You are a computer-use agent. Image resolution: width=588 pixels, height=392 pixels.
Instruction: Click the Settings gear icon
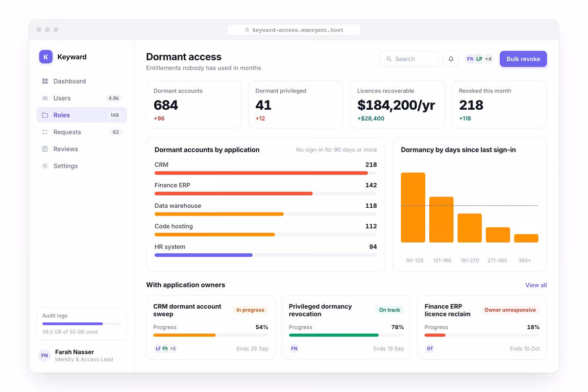pyautogui.click(x=45, y=166)
